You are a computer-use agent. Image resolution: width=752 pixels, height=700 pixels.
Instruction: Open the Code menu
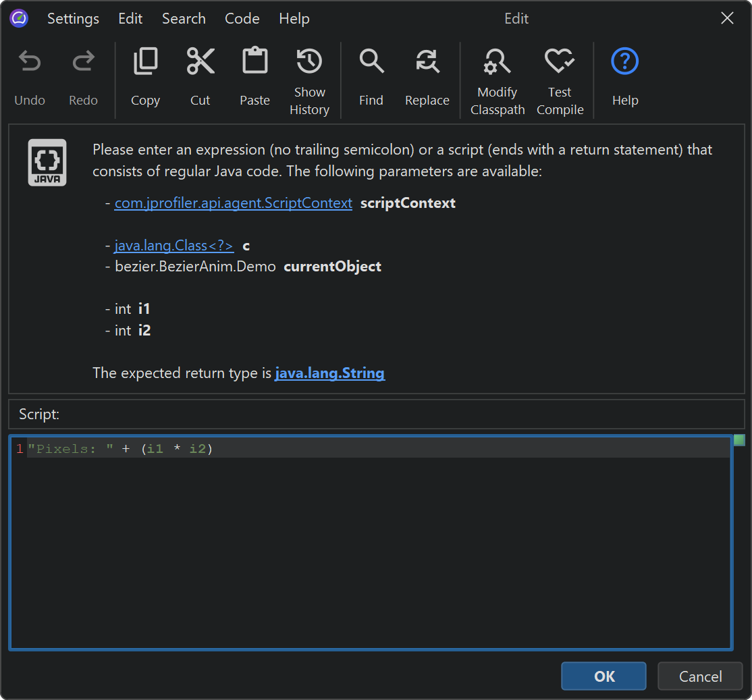(x=242, y=19)
